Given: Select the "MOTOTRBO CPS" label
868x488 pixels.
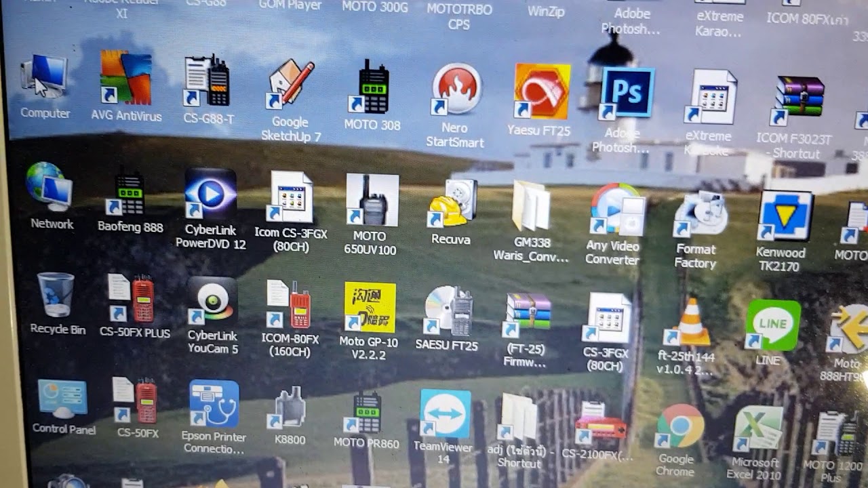Looking at the screenshot, I should coord(458,16).
